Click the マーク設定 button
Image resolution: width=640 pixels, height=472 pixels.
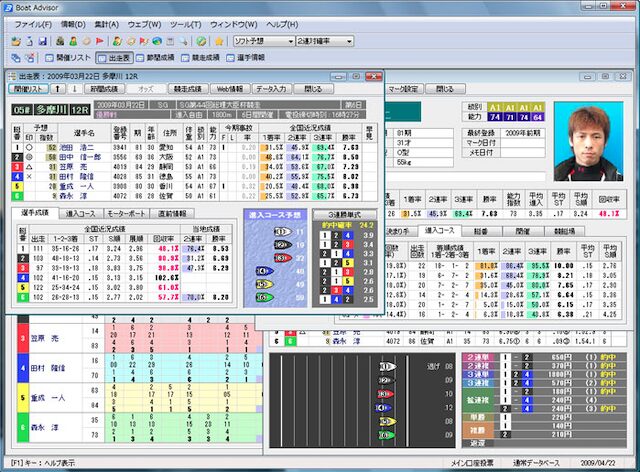tap(402, 88)
